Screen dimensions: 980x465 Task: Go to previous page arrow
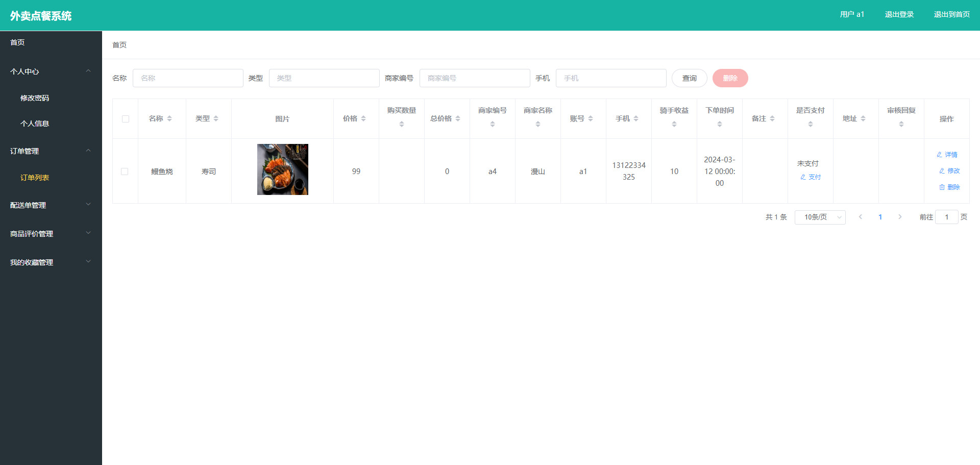pyautogui.click(x=861, y=217)
